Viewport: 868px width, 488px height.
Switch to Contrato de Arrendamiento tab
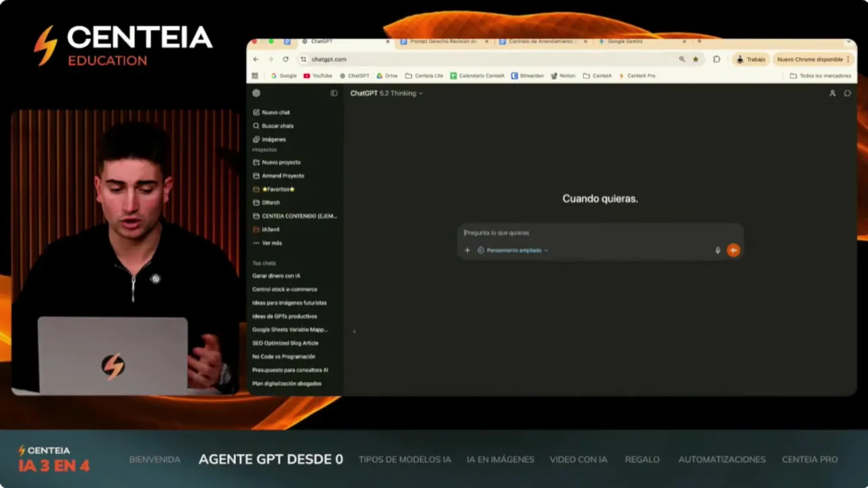542,41
